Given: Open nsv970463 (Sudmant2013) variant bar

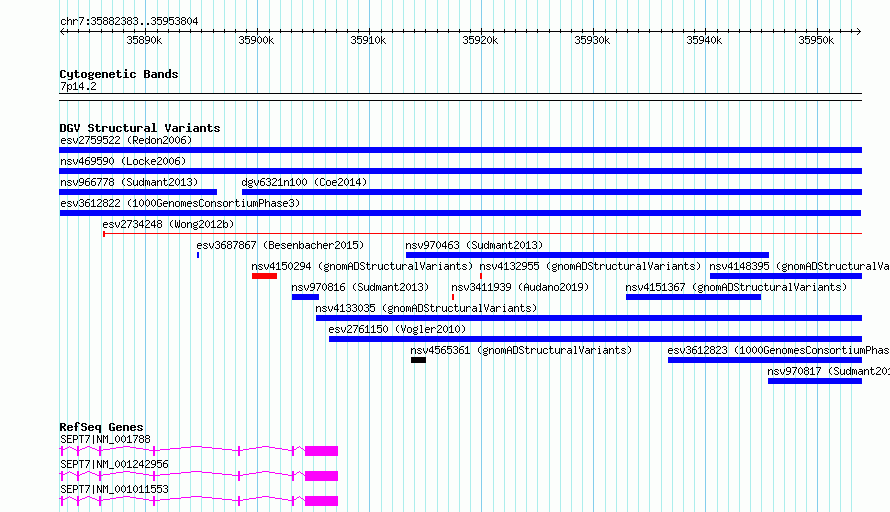Looking at the screenshot, I should (587, 255).
